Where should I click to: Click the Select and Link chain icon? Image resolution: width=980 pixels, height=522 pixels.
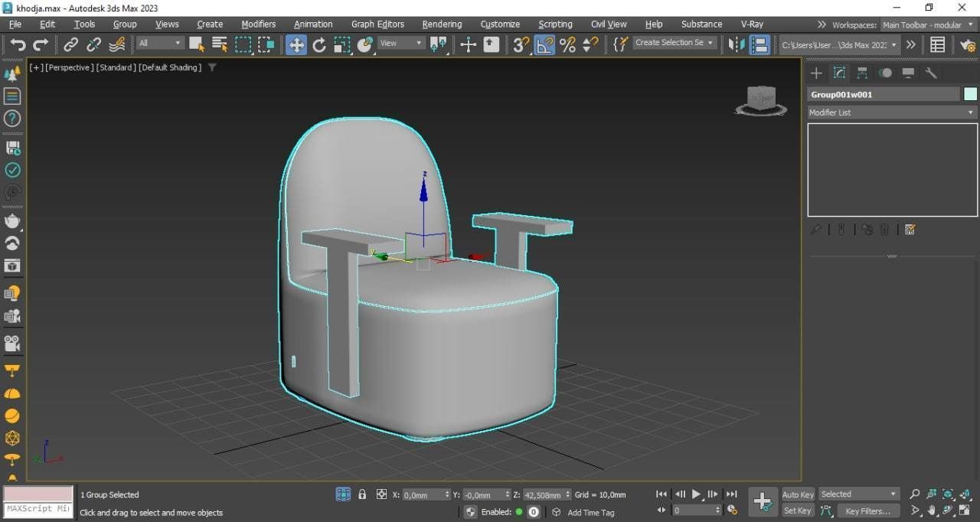pos(70,44)
